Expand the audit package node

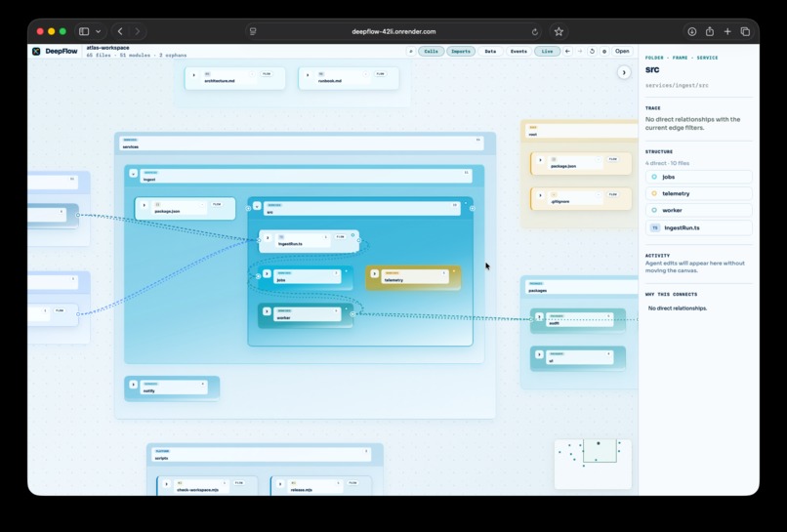click(x=540, y=317)
